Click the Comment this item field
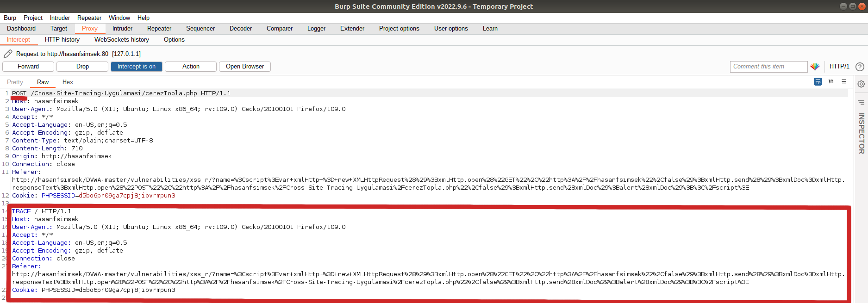The width and height of the screenshot is (868, 303). click(x=768, y=67)
